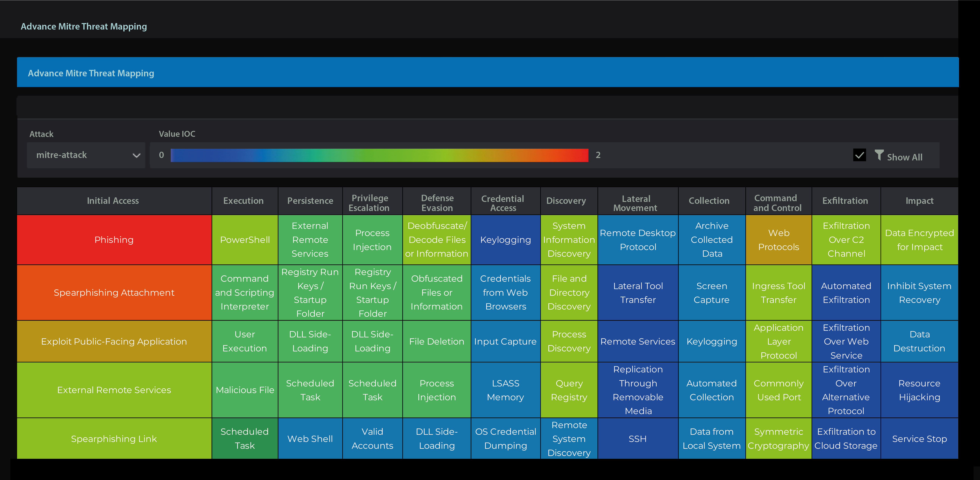The height and width of the screenshot is (480, 980).
Task: Select the red Phishing cell
Action: click(x=114, y=240)
